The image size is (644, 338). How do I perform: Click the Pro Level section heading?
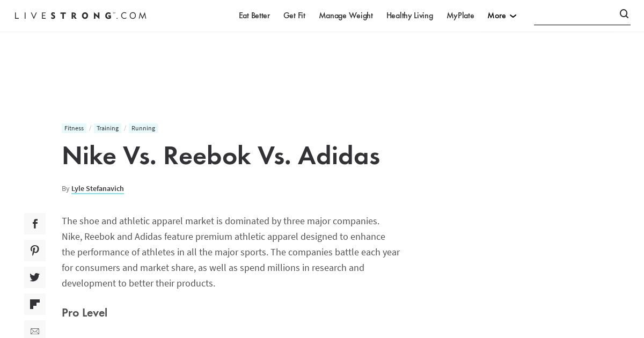pos(84,313)
